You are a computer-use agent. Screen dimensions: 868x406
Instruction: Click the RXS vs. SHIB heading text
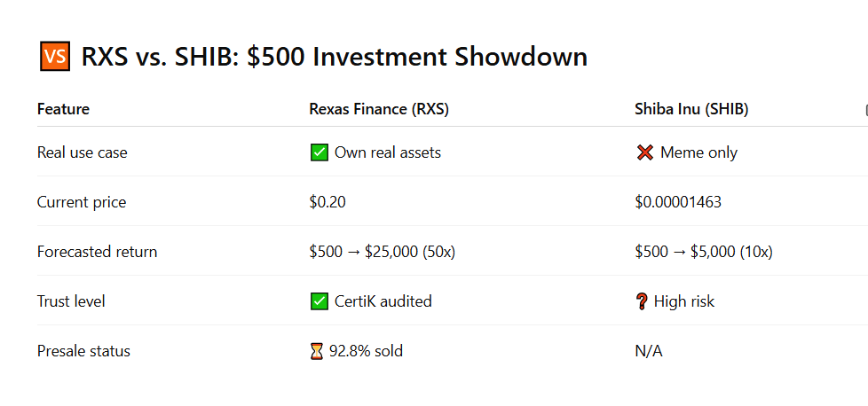click(334, 58)
